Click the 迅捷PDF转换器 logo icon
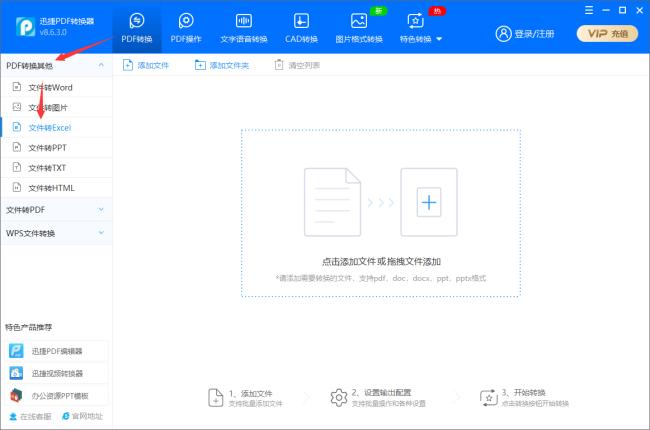The image size is (650, 430). tap(25, 27)
